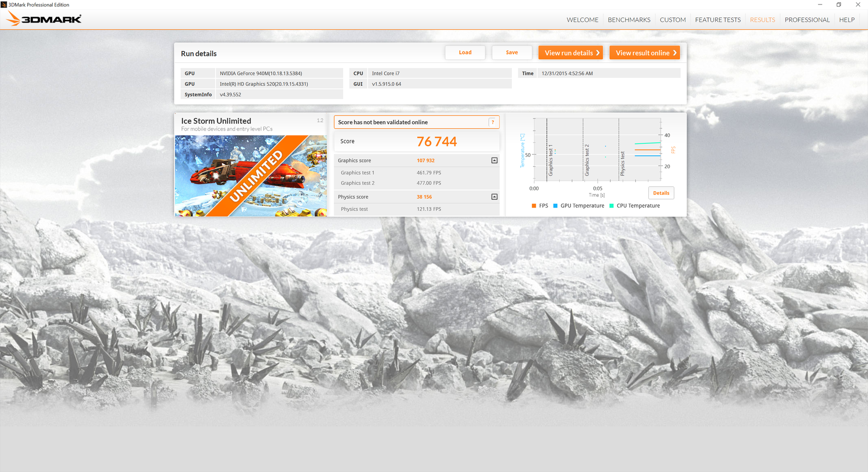Click Graphics test 2 row 477.00 FPS
868x472 pixels.
(417, 183)
